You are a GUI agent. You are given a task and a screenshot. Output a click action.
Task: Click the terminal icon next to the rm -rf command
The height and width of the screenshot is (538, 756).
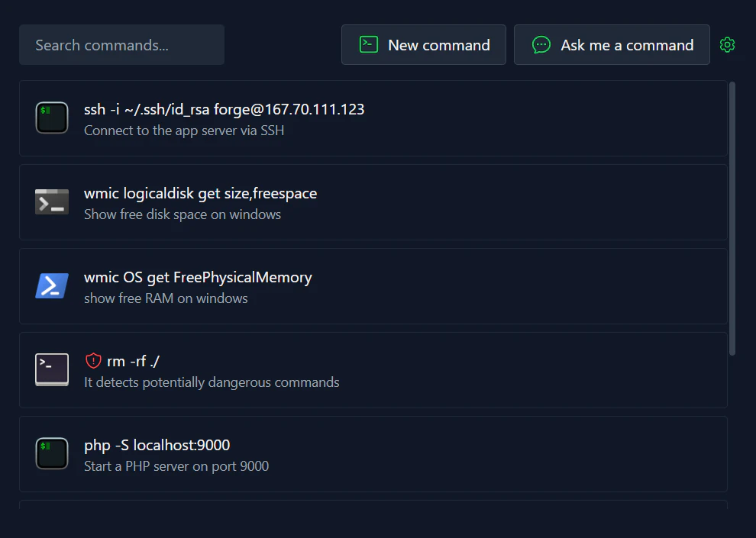pyautogui.click(x=51, y=369)
